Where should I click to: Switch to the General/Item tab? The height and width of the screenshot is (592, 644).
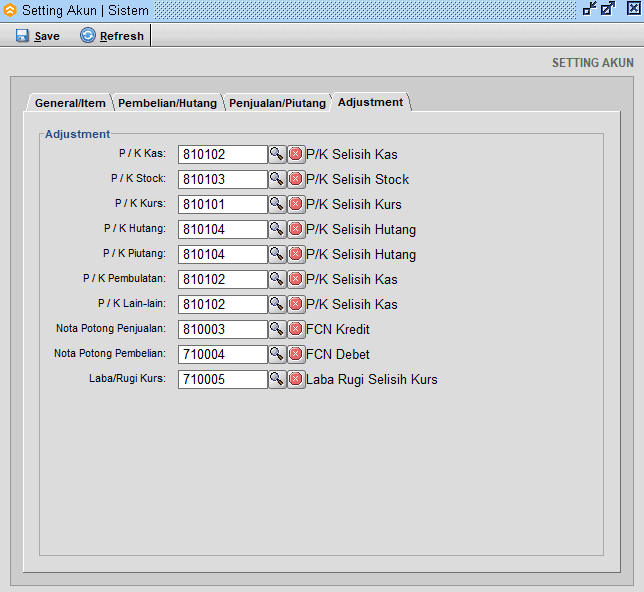(70, 103)
